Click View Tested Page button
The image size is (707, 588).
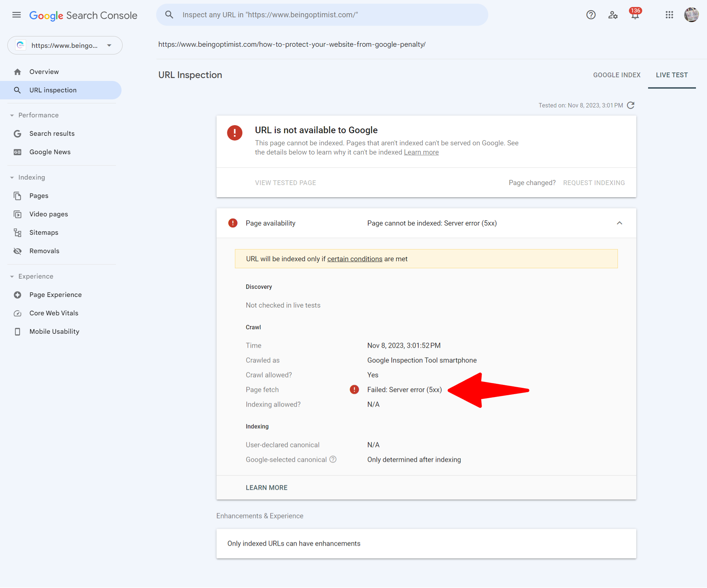point(285,183)
